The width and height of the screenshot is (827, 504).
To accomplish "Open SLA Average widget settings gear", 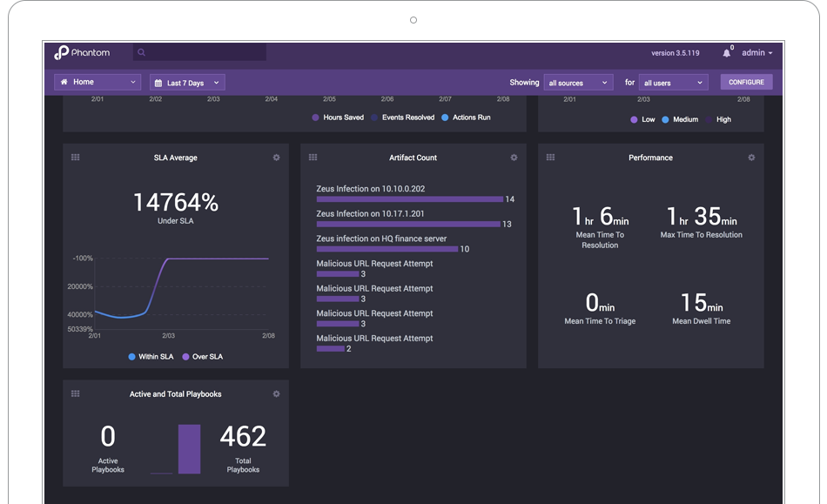I will pos(276,158).
